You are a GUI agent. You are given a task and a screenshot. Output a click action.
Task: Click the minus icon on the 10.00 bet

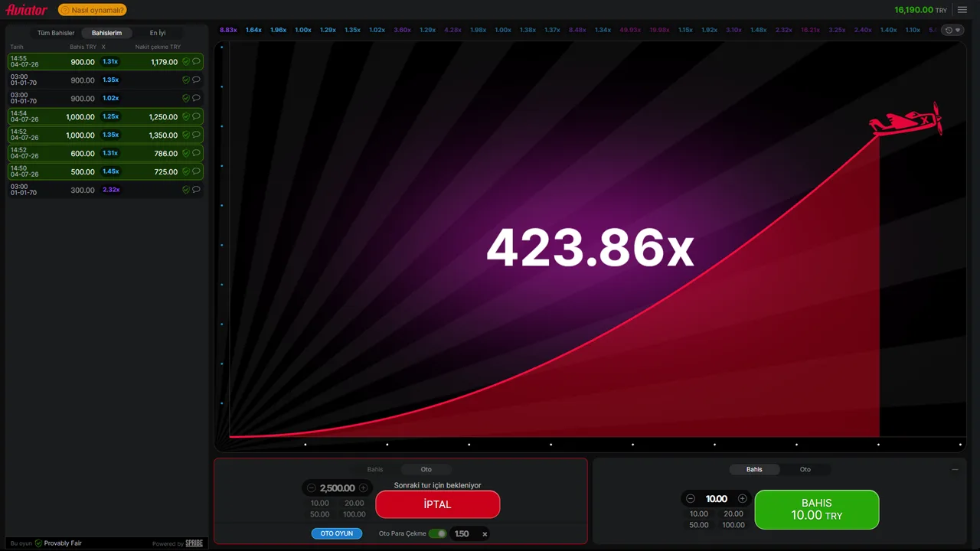click(690, 499)
